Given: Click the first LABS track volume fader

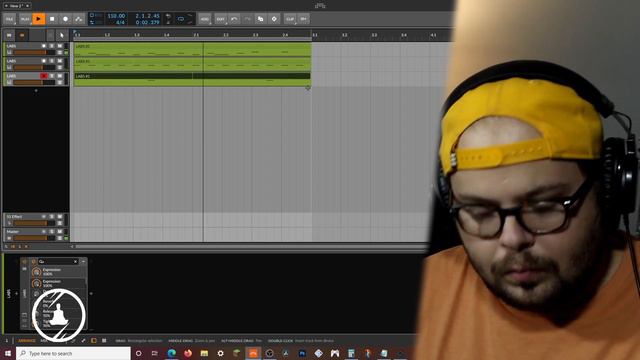Looking at the screenshot, I should [x=34, y=53].
